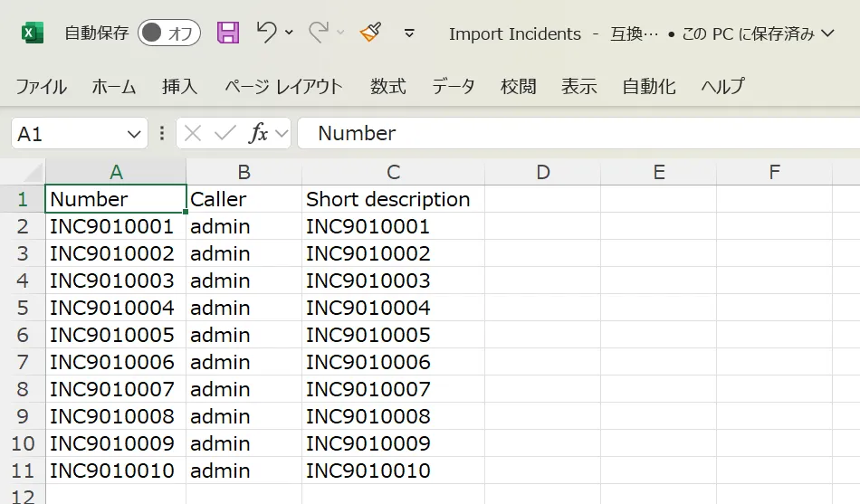Click the formula bar showing Number
860x504 pixels.
click(x=578, y=133)
